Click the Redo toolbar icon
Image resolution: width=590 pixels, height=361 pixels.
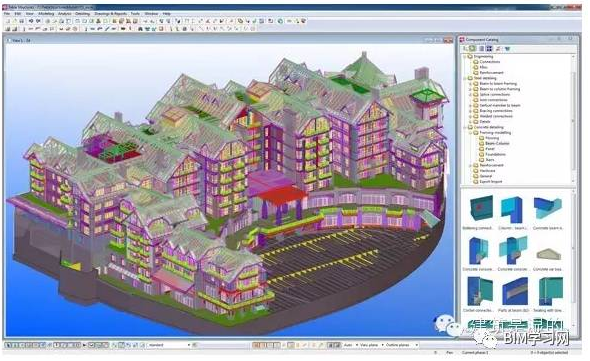point(38,21)
